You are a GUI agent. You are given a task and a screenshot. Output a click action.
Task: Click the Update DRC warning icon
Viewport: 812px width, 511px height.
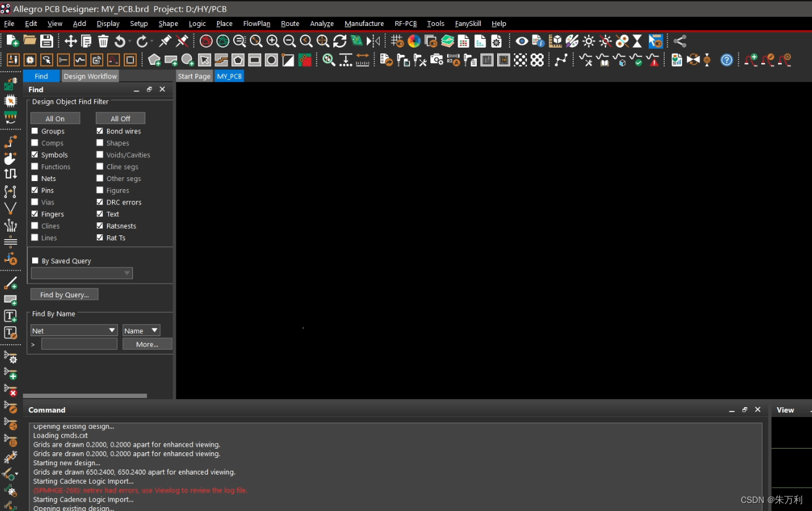click(653, 60)
